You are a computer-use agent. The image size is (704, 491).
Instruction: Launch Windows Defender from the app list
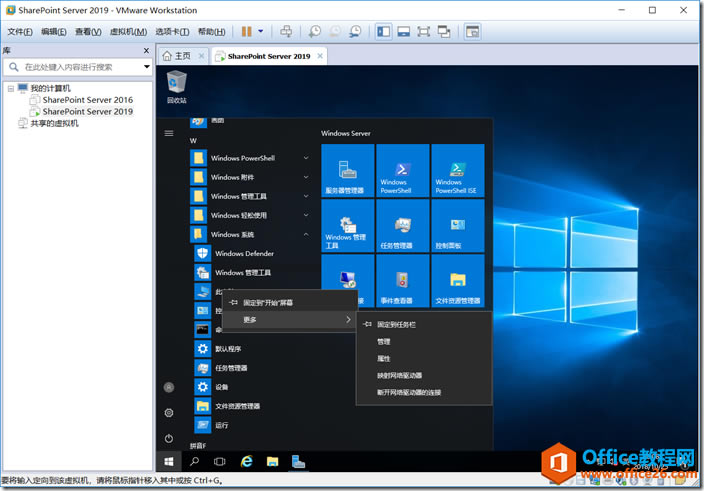[x=243, y=253]
